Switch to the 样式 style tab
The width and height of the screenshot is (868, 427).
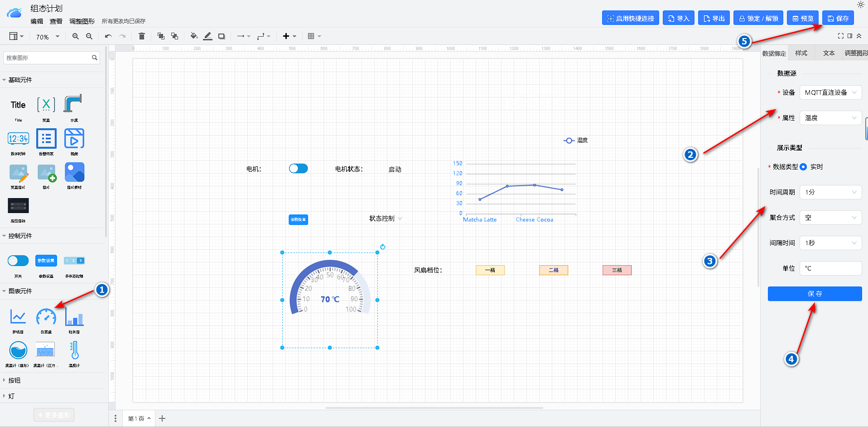coord(801,53)
